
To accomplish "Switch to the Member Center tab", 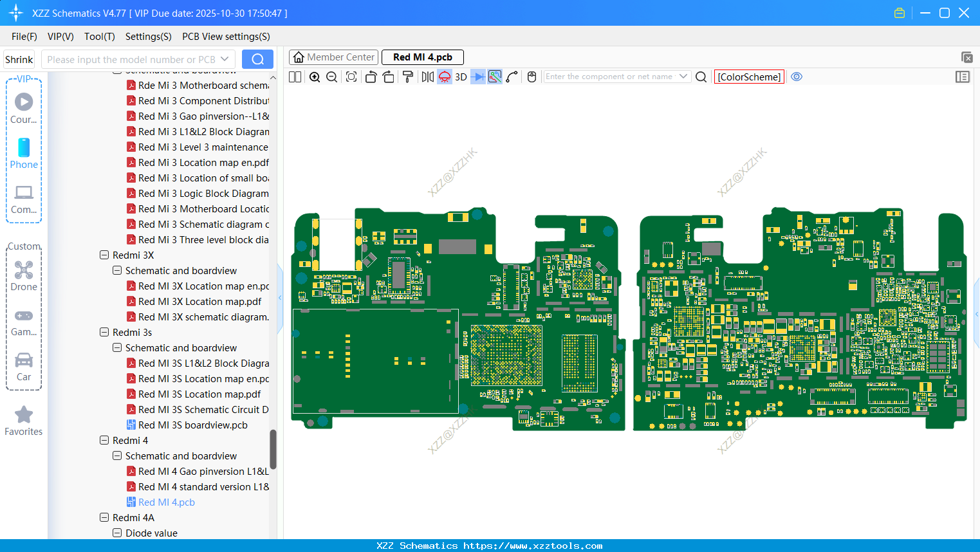I will (334, 57).
